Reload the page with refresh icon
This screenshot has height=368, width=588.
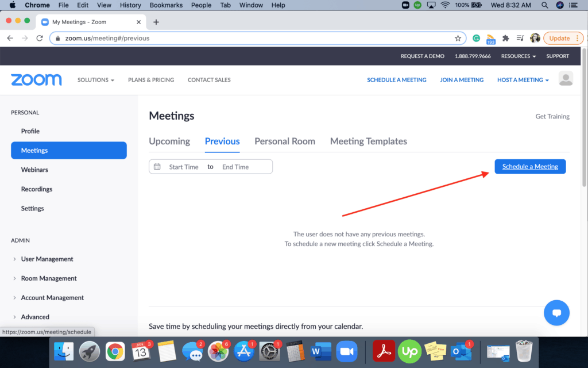pos(40,39)
